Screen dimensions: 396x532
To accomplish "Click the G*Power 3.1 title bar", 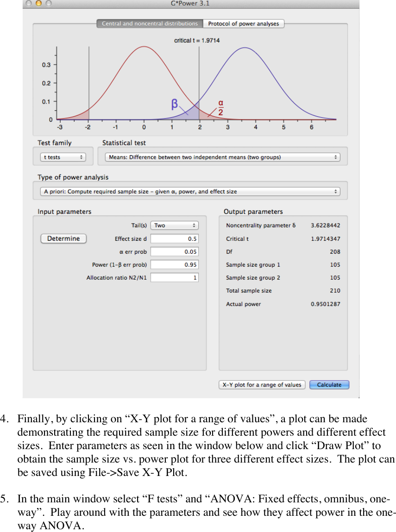I will [190, 3].
